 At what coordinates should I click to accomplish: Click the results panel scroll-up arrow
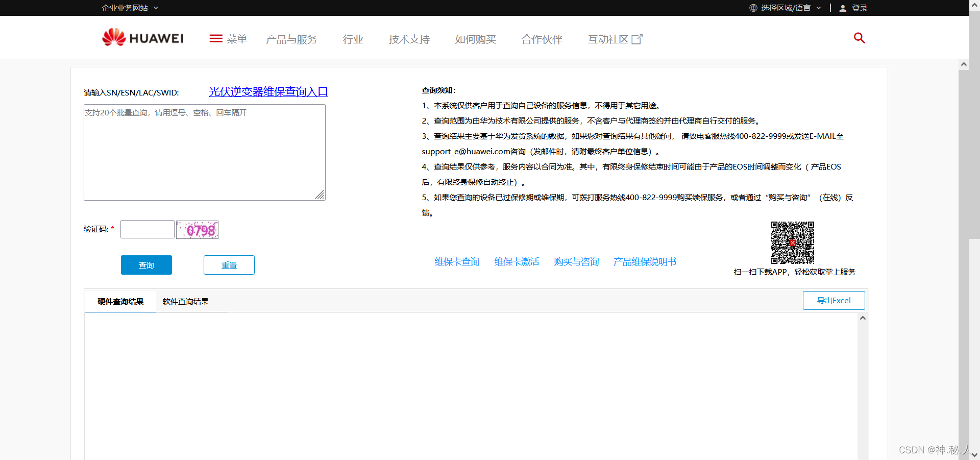(863, 318)
